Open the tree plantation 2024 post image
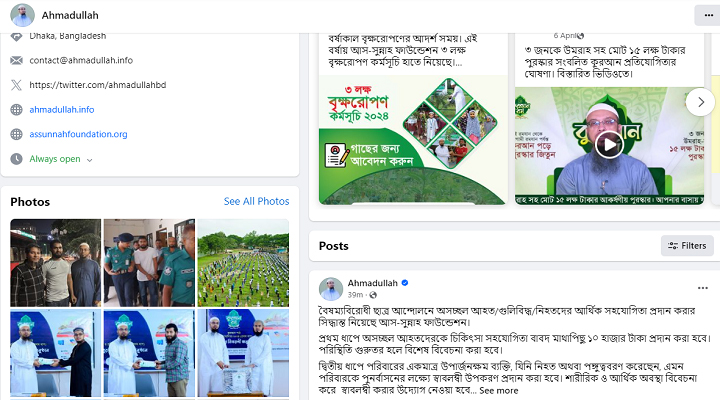This screenshot has height=400, width=720. point(413,140)
